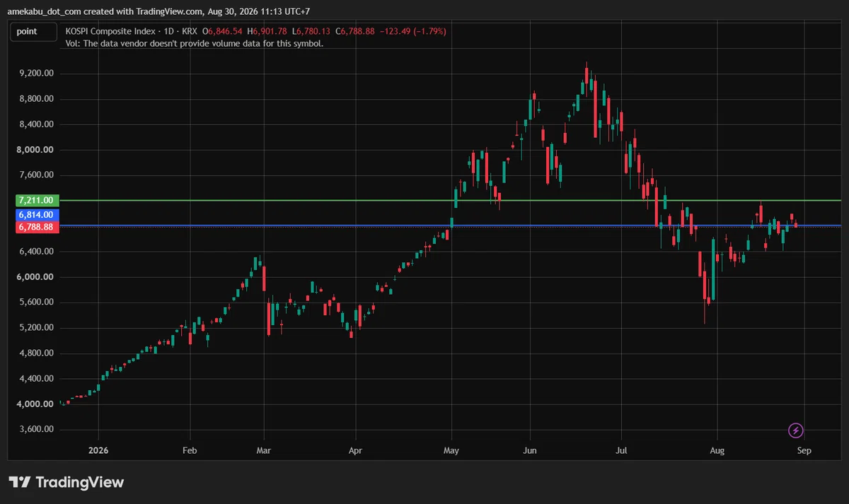Click the "point" label box
Screen dimensions: 849x504
click(x=34, y=31)
